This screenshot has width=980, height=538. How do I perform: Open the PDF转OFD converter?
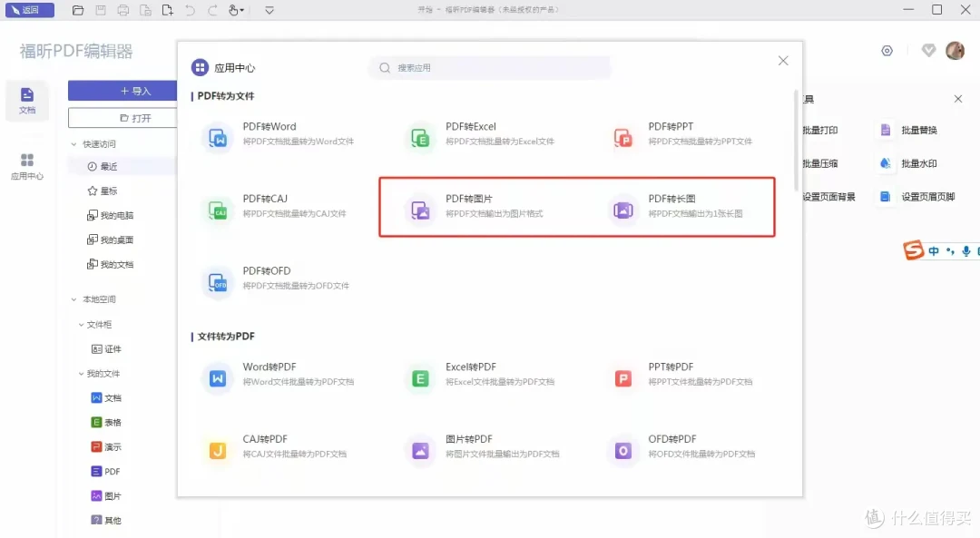point(276,278)
